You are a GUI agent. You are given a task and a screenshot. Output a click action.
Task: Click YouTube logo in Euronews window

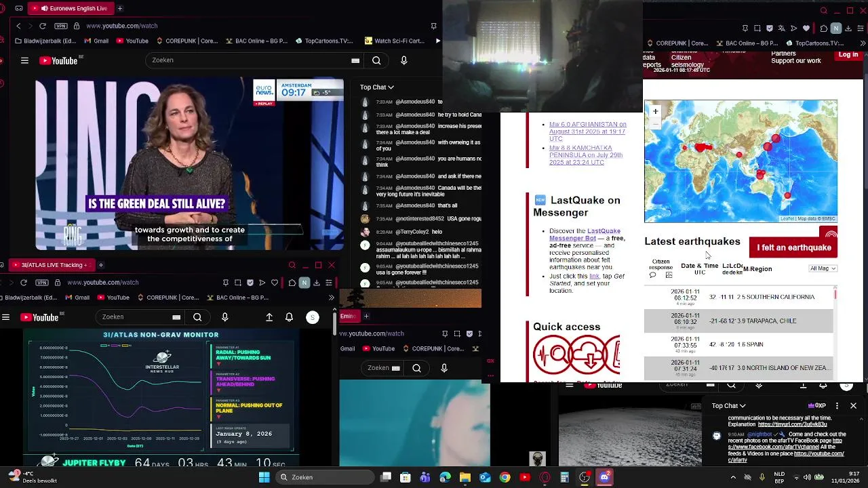click(58, 60)
